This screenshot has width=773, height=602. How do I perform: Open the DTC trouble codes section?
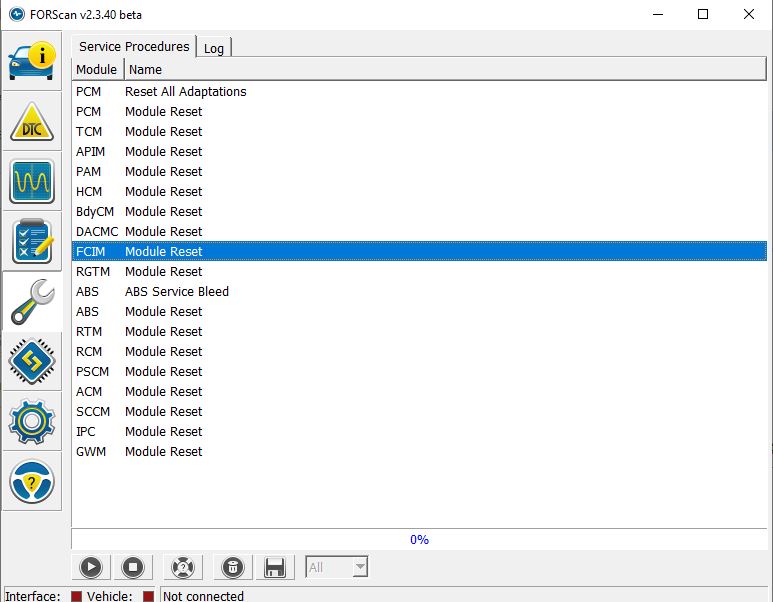tap(32, 121)
